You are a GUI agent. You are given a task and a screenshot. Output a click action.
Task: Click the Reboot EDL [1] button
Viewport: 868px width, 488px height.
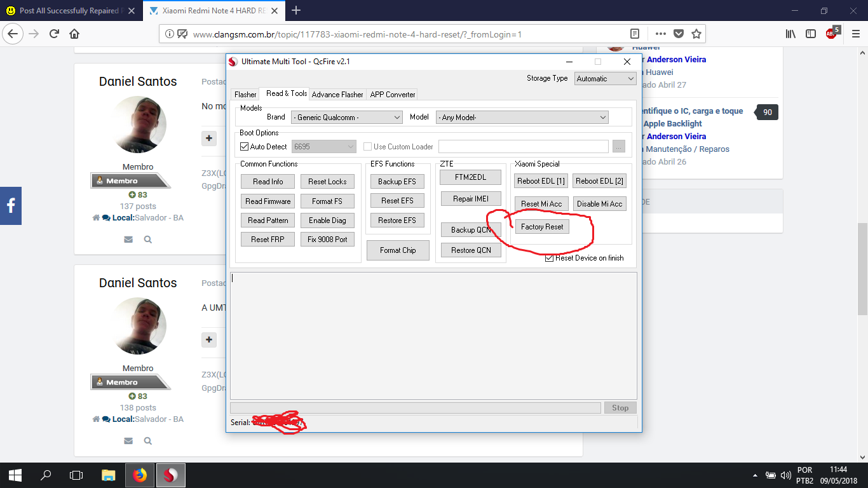tap(541, 181)
